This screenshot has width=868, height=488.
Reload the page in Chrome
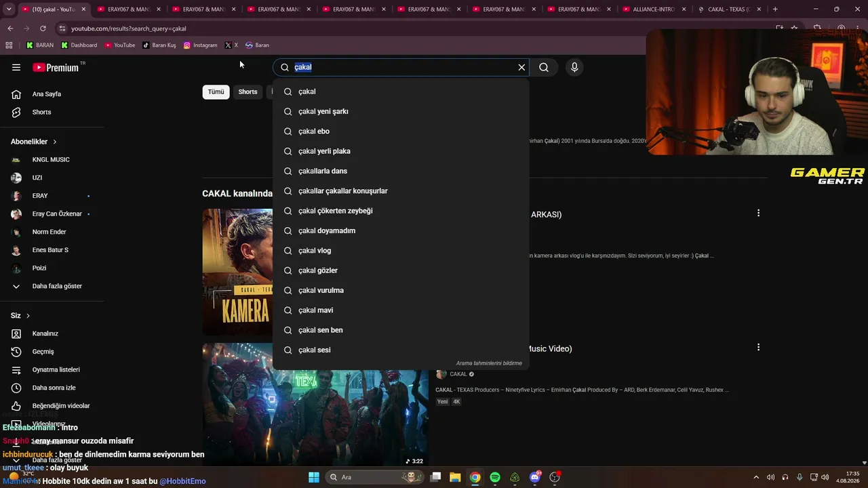[x=43, y=28]
